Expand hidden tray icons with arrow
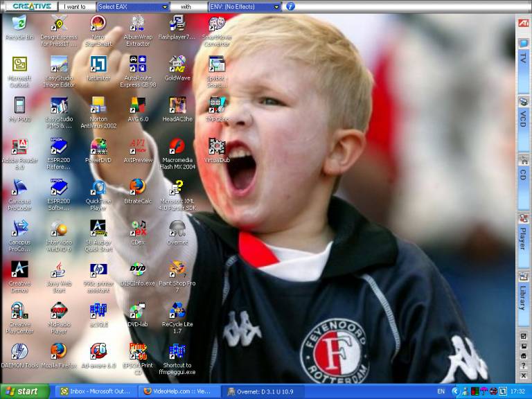 pos(455,391)
